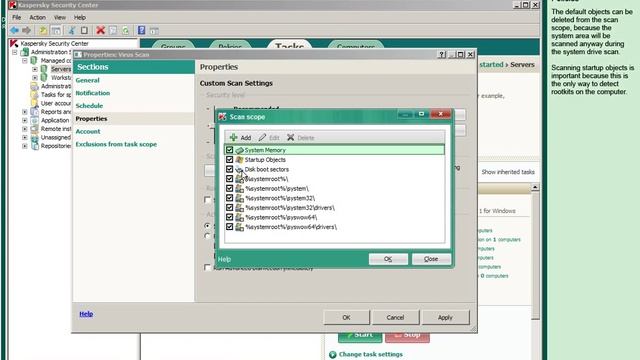This screenshot has width=640, height=360.
Task: Click the scrollbar up arrow in the tasks pane
Action: tap(535, 187)
